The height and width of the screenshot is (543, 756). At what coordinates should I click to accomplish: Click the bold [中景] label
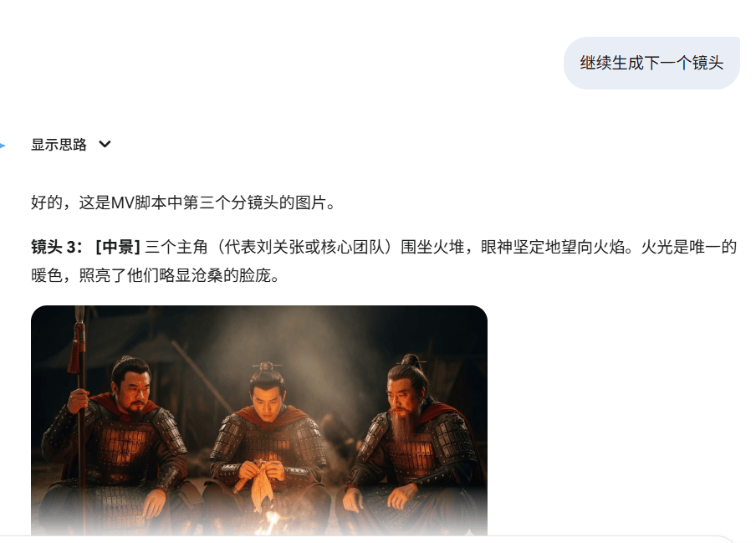tap(118, 247)
